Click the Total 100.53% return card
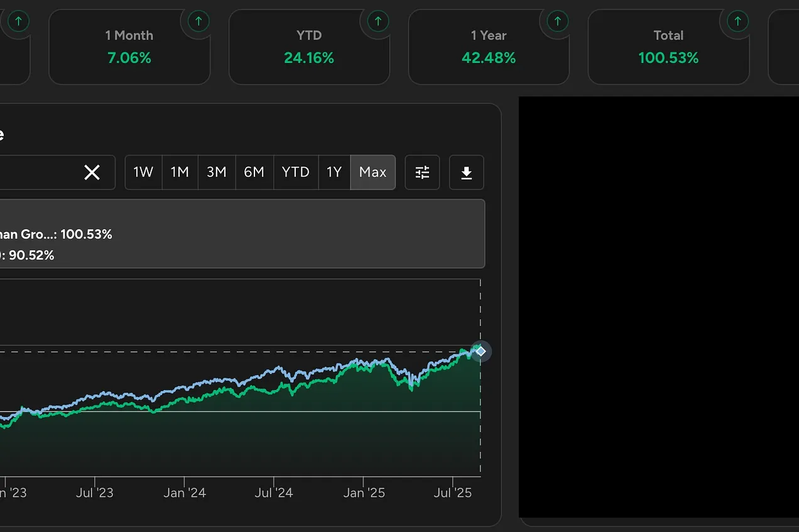The width and height of the screenshot is (799, 532). pos(668,48)
